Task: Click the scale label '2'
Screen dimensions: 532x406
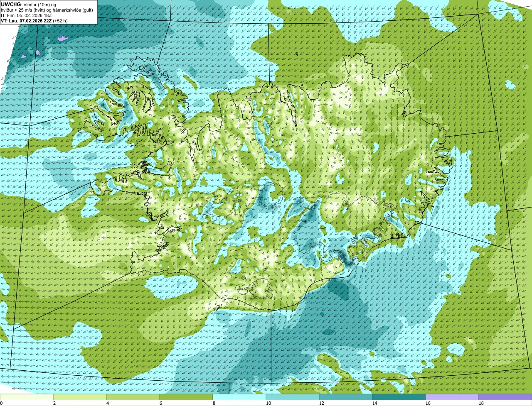Action: tap(54, 403)
